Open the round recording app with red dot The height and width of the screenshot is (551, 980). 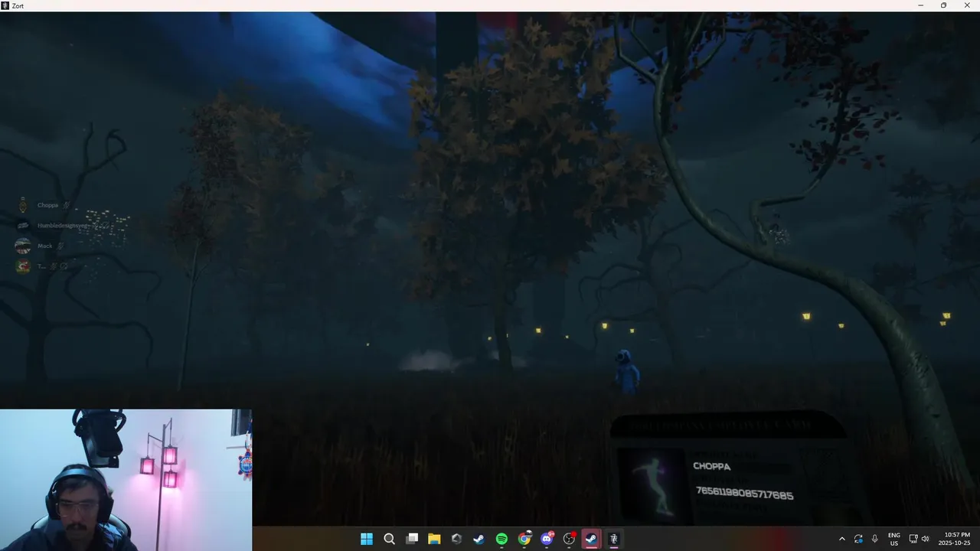pyautogui.click(x=569, y=539)
